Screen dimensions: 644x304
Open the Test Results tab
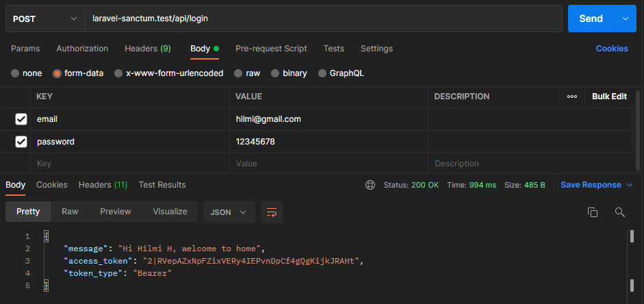point(162,185)
